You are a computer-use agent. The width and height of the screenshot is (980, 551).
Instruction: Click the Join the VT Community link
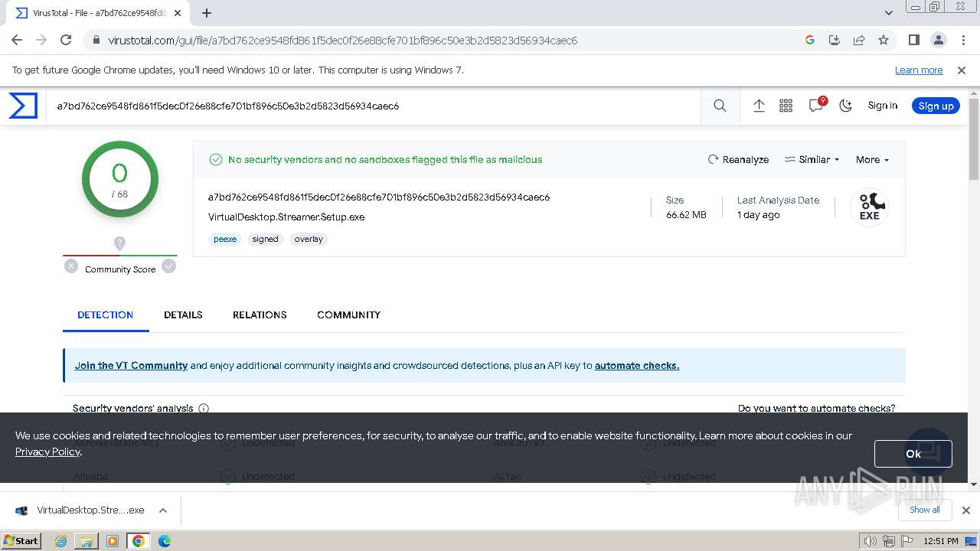131,365
